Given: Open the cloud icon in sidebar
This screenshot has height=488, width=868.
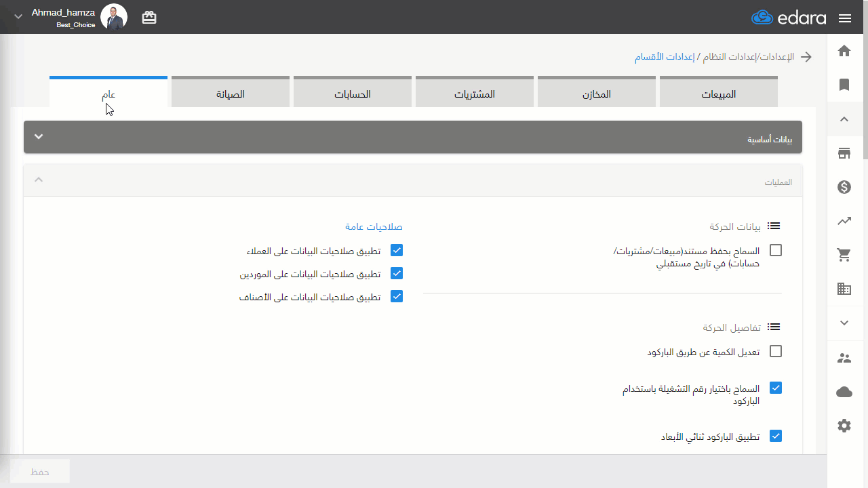Looking at the screenshot, I should point(844,392).
